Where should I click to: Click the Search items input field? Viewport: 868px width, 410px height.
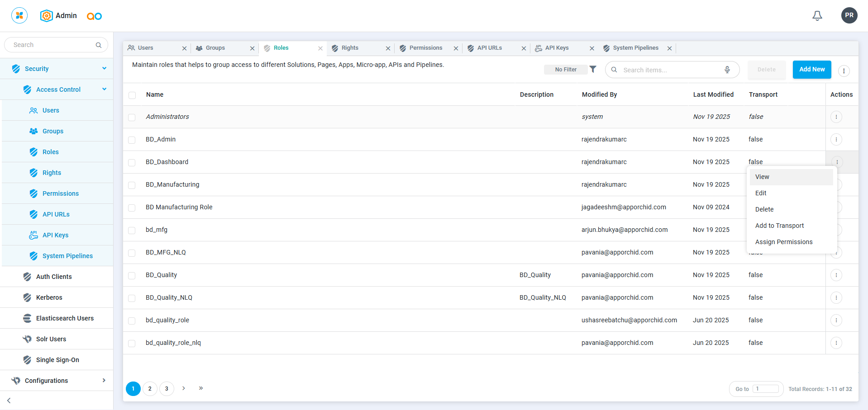click(670, 70)
